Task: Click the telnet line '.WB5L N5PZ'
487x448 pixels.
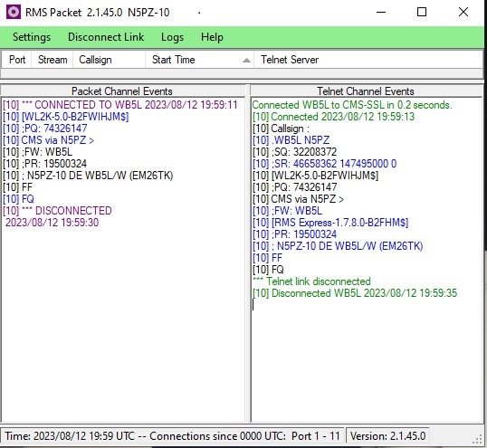Action: click(291, 140)
